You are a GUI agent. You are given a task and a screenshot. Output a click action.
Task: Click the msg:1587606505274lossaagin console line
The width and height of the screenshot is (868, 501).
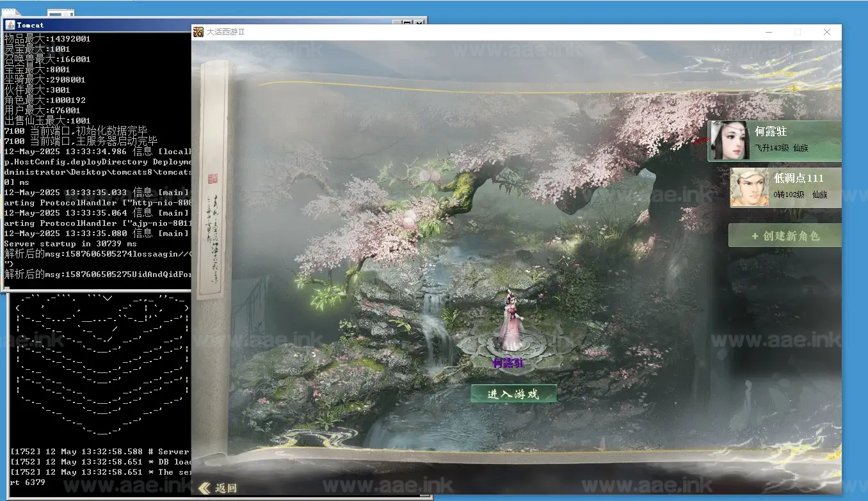point(97,253)
